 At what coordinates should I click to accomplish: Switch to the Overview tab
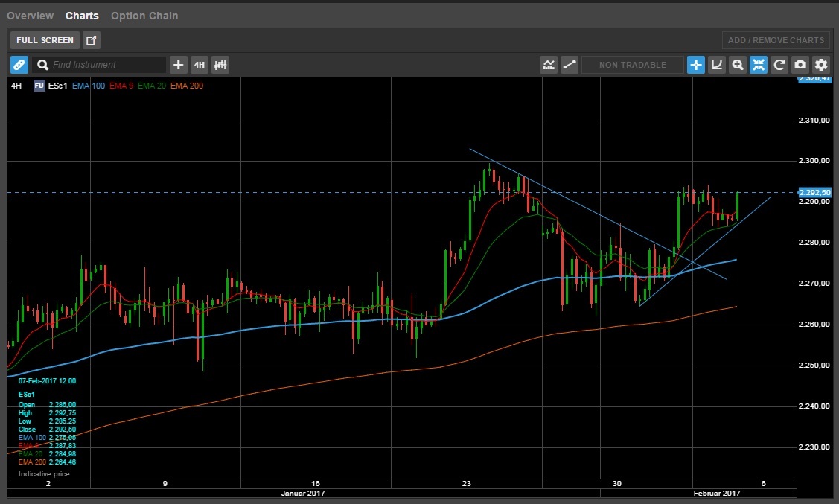point(31,16)
